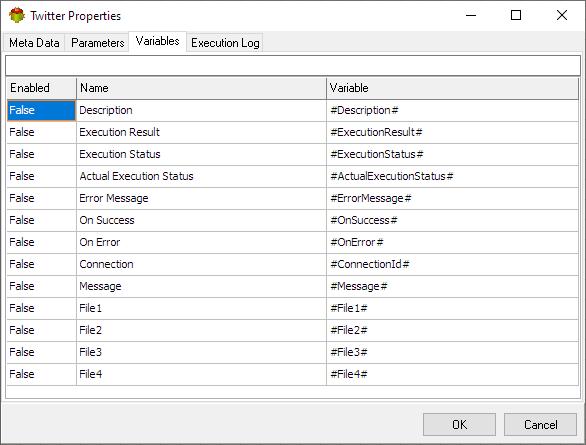586x445 pixels.
Task: Click the Variable column header
Action: [453, 88]
